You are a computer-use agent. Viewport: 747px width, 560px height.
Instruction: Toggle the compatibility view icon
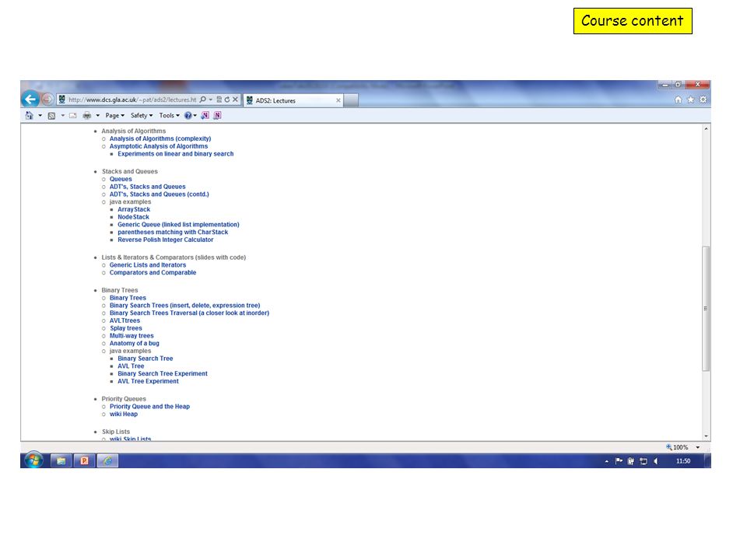(x=219, y=100)
